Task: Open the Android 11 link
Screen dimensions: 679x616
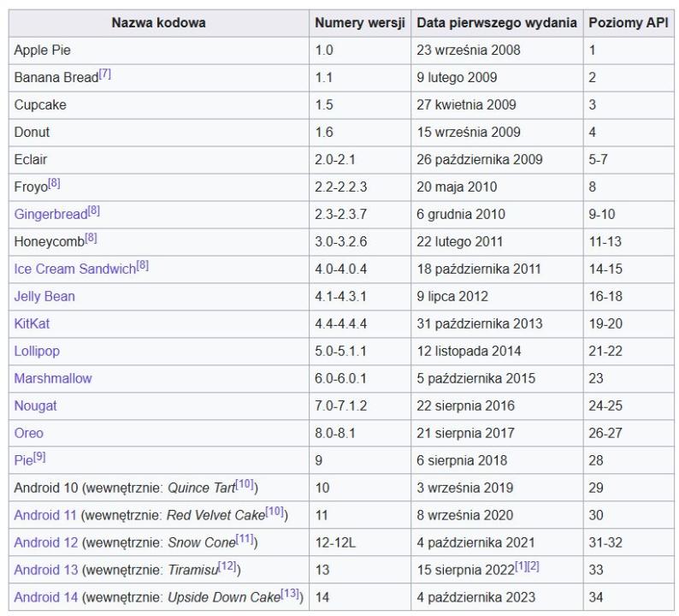Action: pyautogui.click(x=45, y=515)
